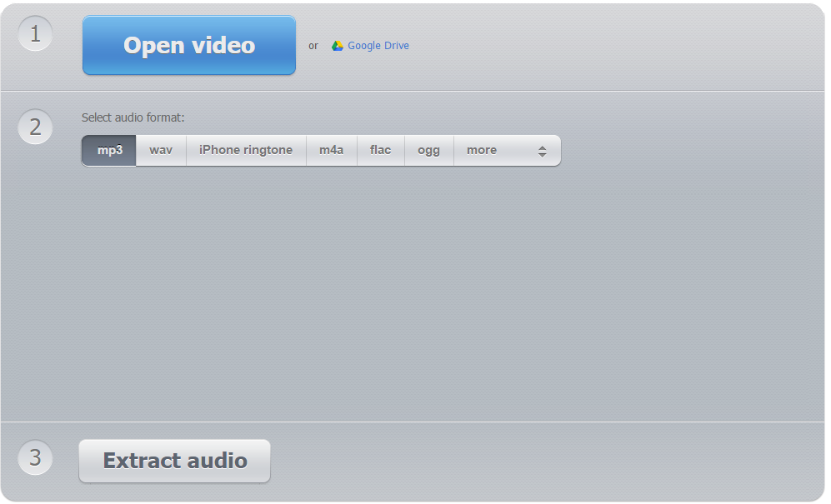Image resolution: width=831 pixels, height=504 pixels.
Task: Select flac as output format
Action: [x=381, y=151]
